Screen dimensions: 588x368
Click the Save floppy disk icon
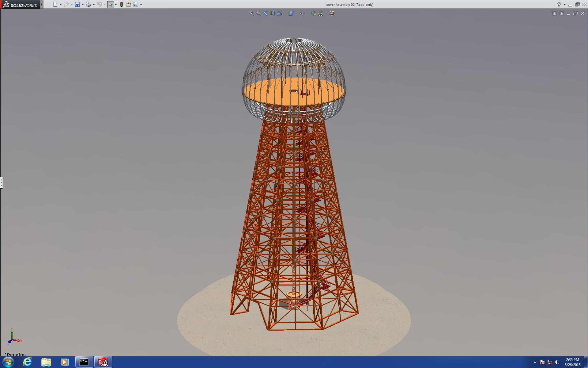click(77, 4)
